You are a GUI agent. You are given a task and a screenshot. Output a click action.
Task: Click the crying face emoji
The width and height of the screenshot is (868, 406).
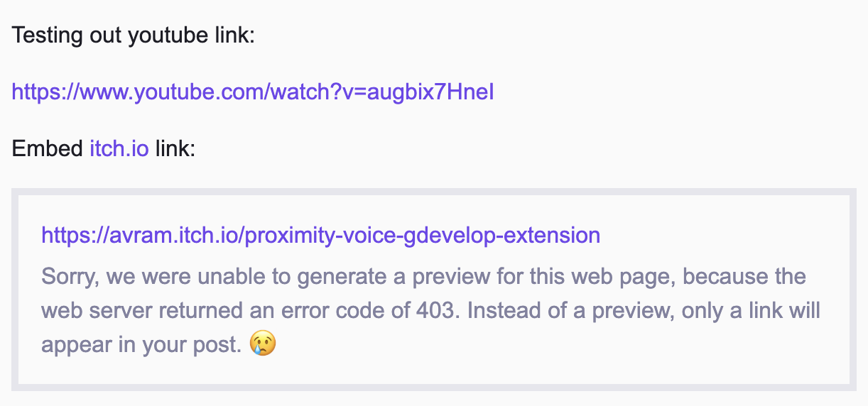point(263,344)
